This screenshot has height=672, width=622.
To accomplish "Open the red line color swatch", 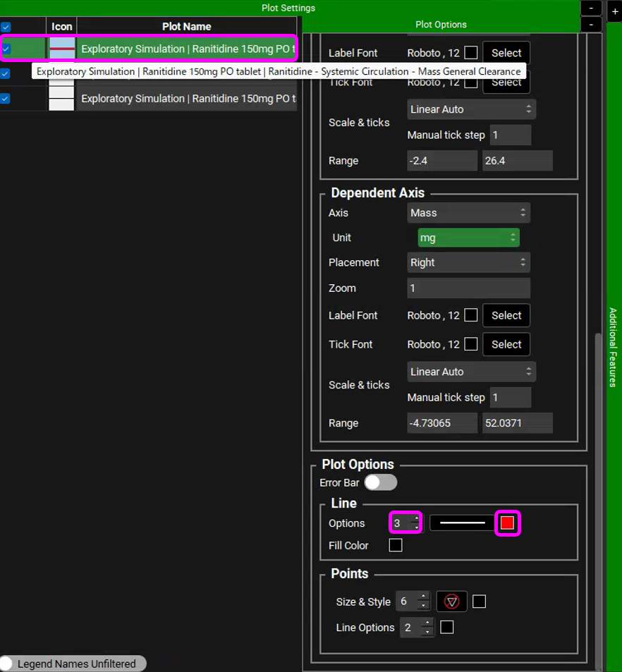I will [507, 523].
